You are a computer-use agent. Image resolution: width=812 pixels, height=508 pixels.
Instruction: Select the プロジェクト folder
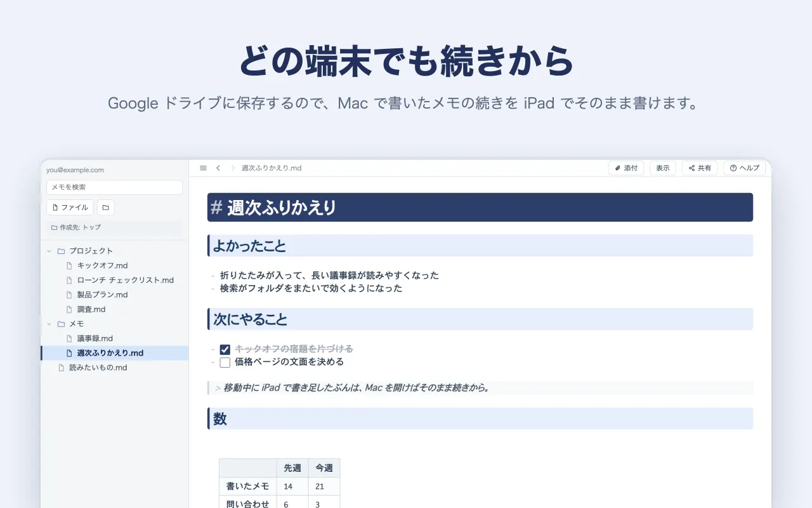tap(115, 251)
